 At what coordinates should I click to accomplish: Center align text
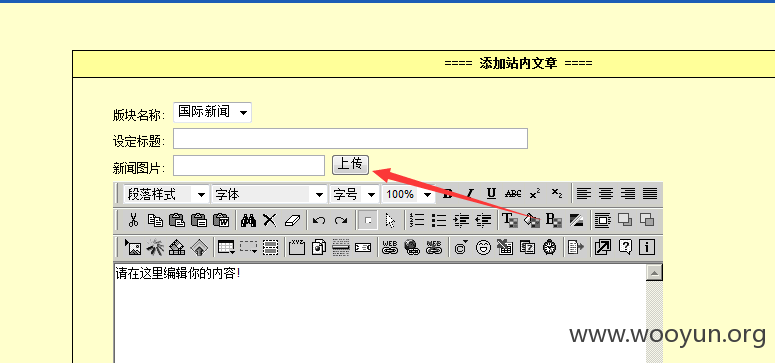pyautogui.click(x=605, y=193)
